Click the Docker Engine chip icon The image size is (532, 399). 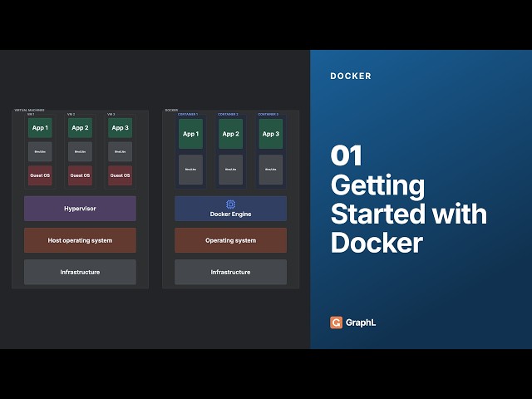click(x=230, y=204)
